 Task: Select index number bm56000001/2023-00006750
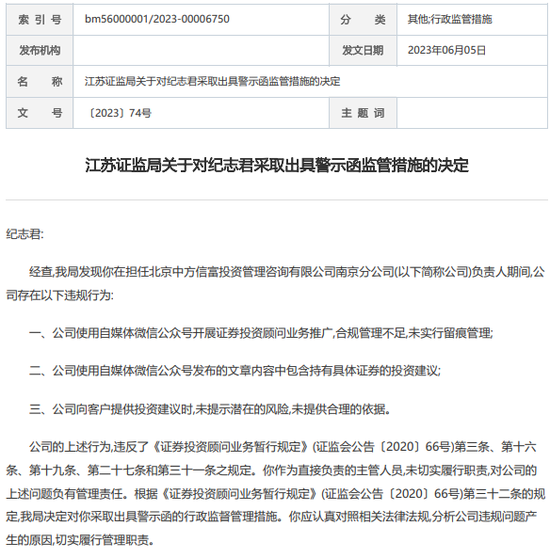tap(157, 19)
